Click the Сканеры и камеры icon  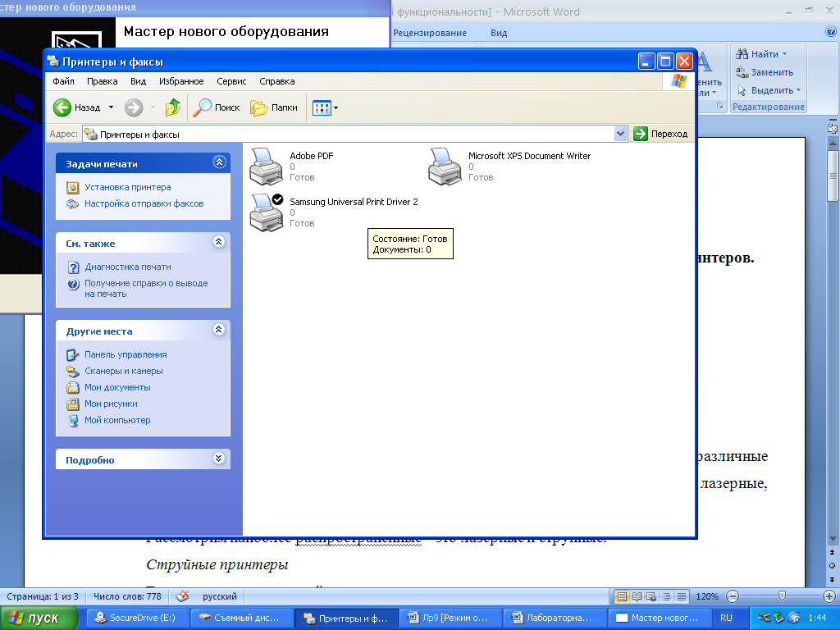73,371
